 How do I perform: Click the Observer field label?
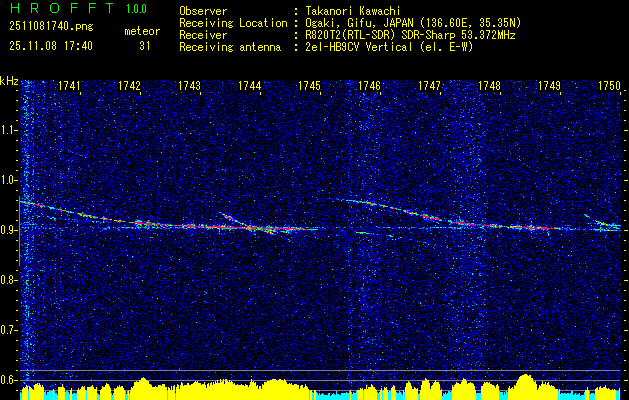pyautogui.click(x=203, y=11)
